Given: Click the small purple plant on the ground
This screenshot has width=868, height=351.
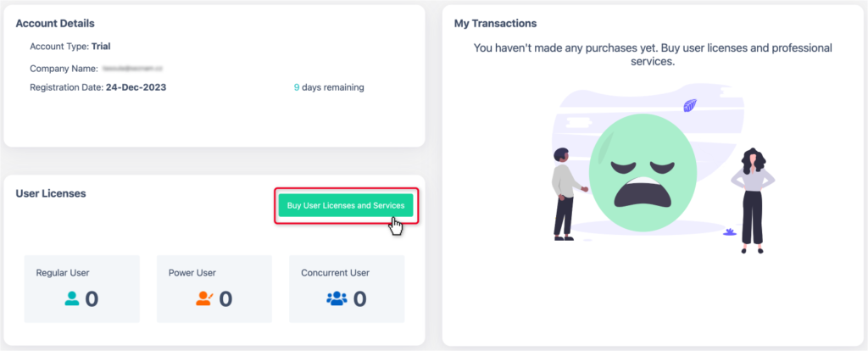Looking at the screenshot, I should (x=728, y=231).
